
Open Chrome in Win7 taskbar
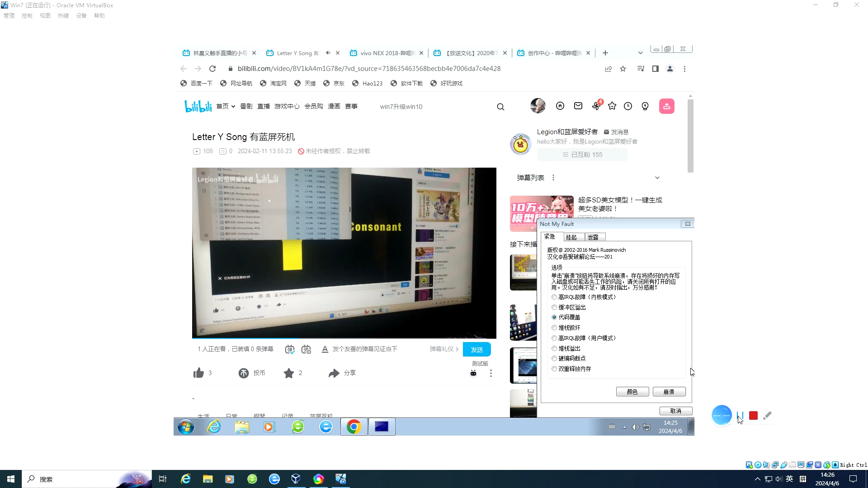(x=354, y=427)
